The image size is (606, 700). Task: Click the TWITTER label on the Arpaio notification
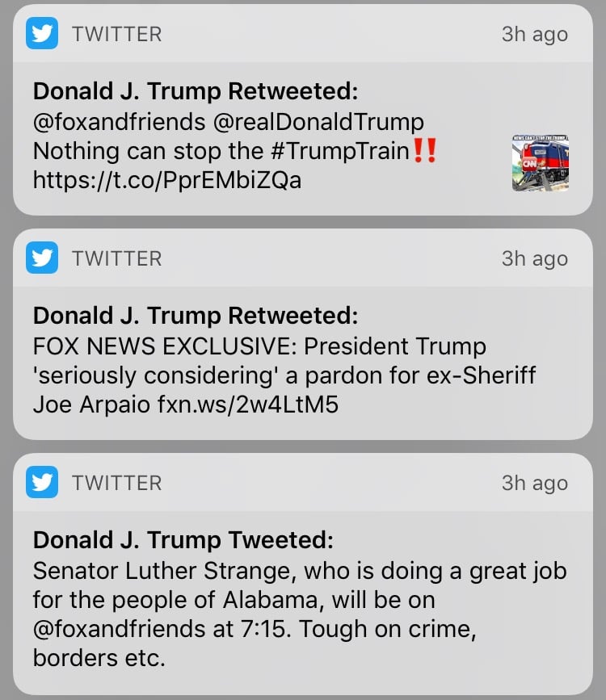[x=117, y=258]
